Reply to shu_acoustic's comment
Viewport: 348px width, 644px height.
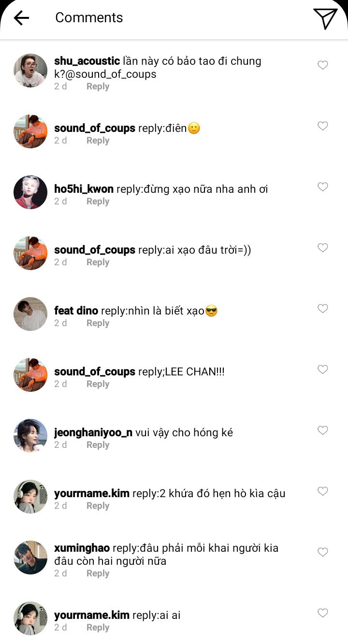pyautogui.click(x=98, y=86)
